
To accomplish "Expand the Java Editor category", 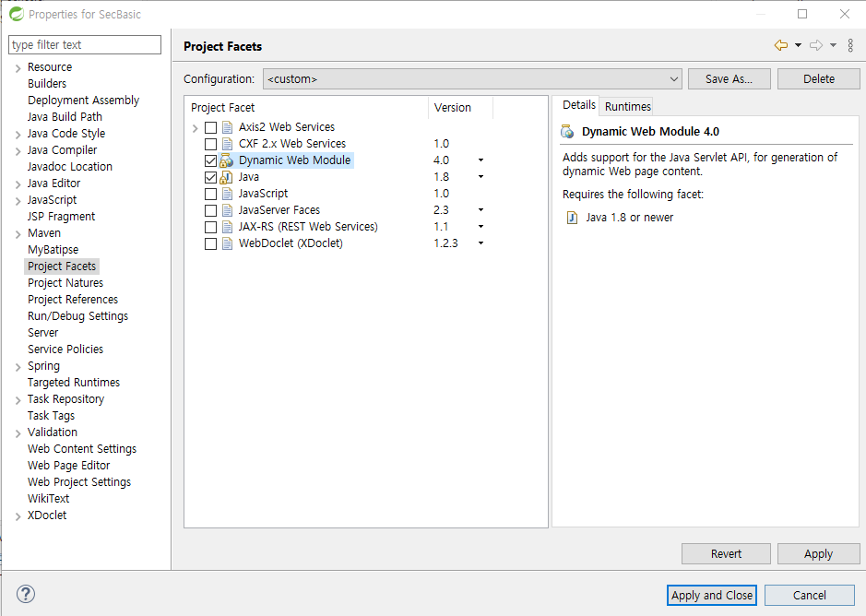I will 18,184.
